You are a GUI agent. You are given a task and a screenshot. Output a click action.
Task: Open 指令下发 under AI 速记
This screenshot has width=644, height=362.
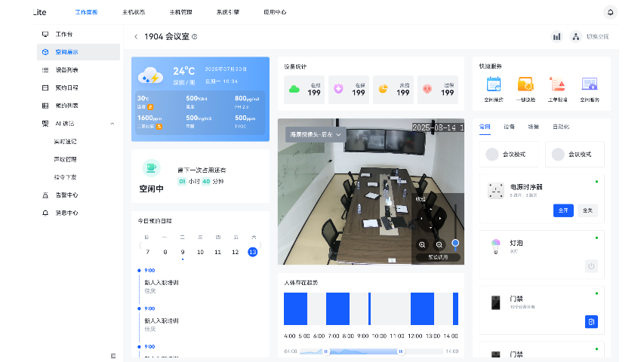point(65,177)
